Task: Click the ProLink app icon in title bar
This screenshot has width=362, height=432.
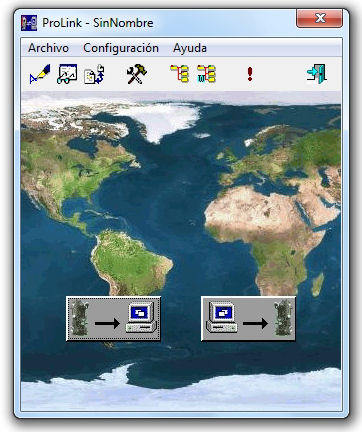Action: (29, 23)
